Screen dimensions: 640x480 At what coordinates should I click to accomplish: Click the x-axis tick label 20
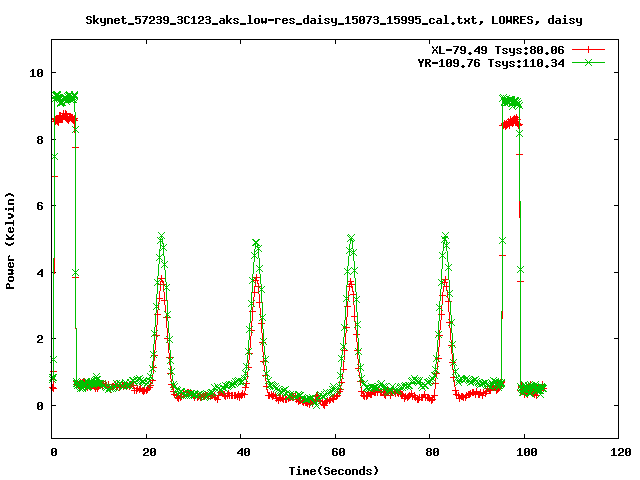pos(149,452)
